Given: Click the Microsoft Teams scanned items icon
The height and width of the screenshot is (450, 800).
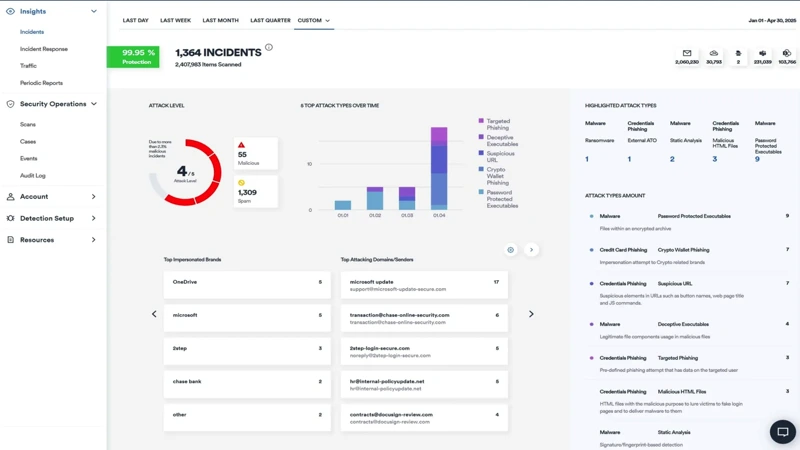Looking at the screenshot, I should 762,53.
